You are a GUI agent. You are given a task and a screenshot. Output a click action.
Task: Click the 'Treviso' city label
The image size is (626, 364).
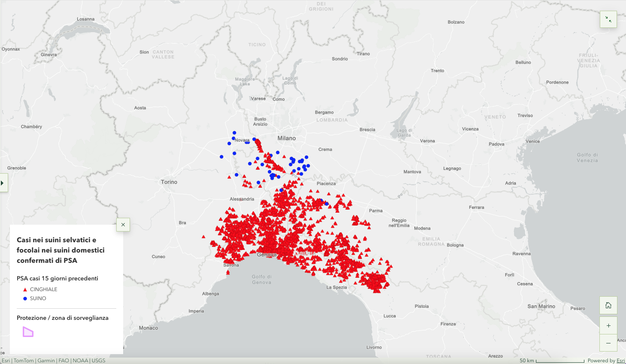tap(525, 115)
